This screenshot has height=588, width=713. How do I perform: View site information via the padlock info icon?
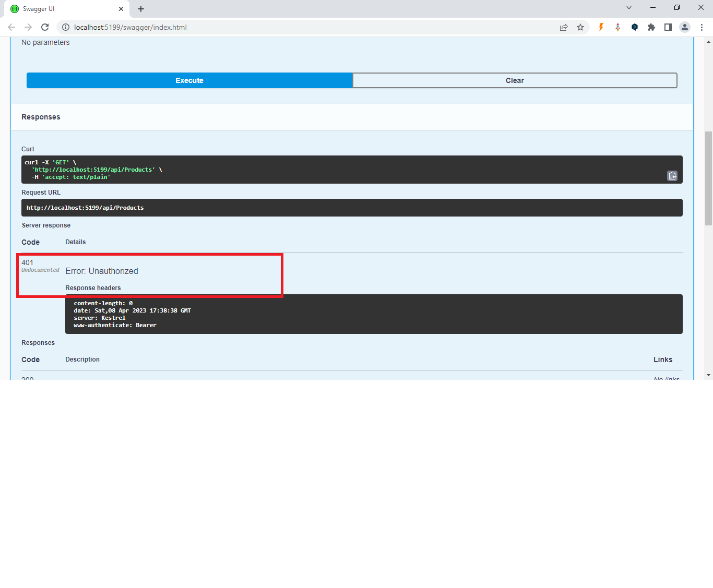66,27
